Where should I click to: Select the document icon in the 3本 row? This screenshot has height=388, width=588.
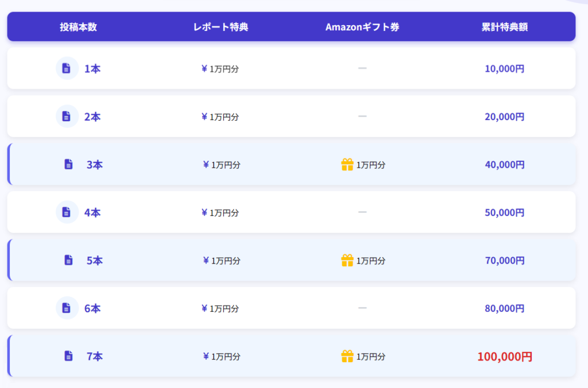tap(69, 165)
